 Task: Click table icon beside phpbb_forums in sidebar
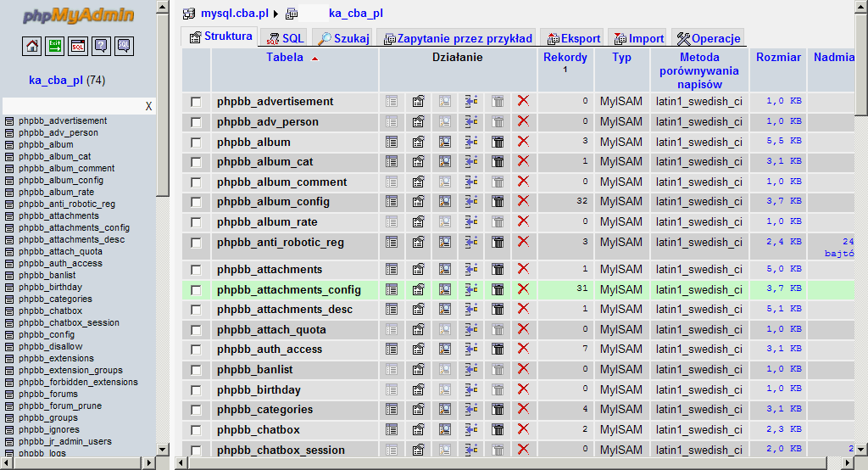point(8,394)
